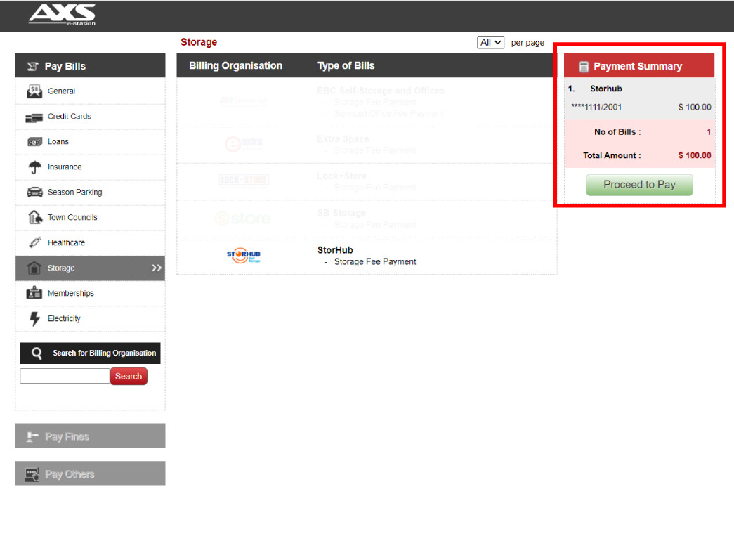Click Proceed to Pay button
Image resolution: width=734 pixels, height=560 pixels.
(x=639, y=185)
